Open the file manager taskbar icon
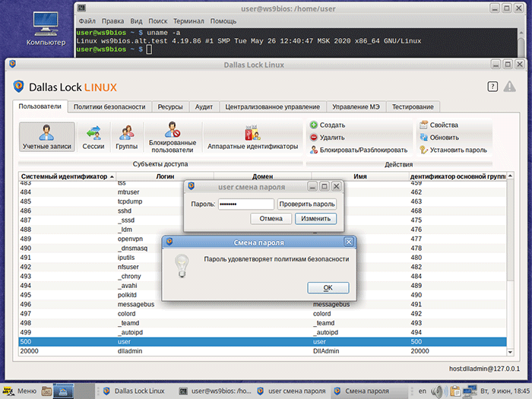This screenshot has height=399, width=532. click(x=46, y=391)
